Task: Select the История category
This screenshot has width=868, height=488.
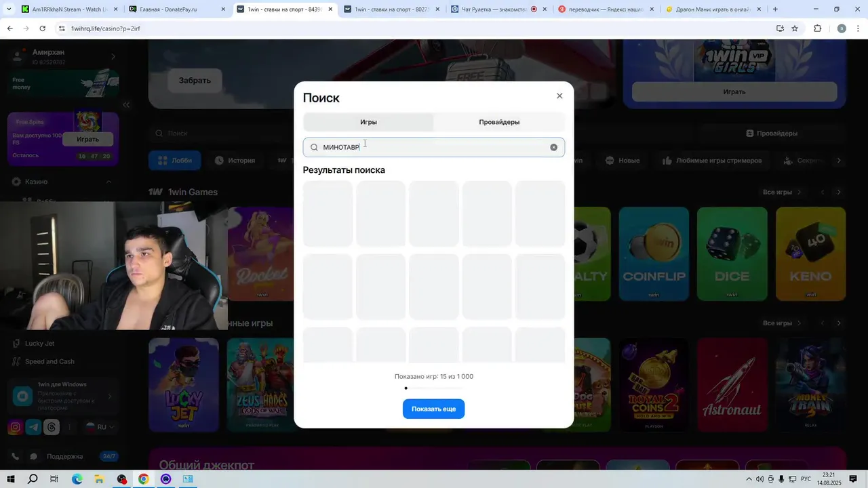Action: click(235, 161)
